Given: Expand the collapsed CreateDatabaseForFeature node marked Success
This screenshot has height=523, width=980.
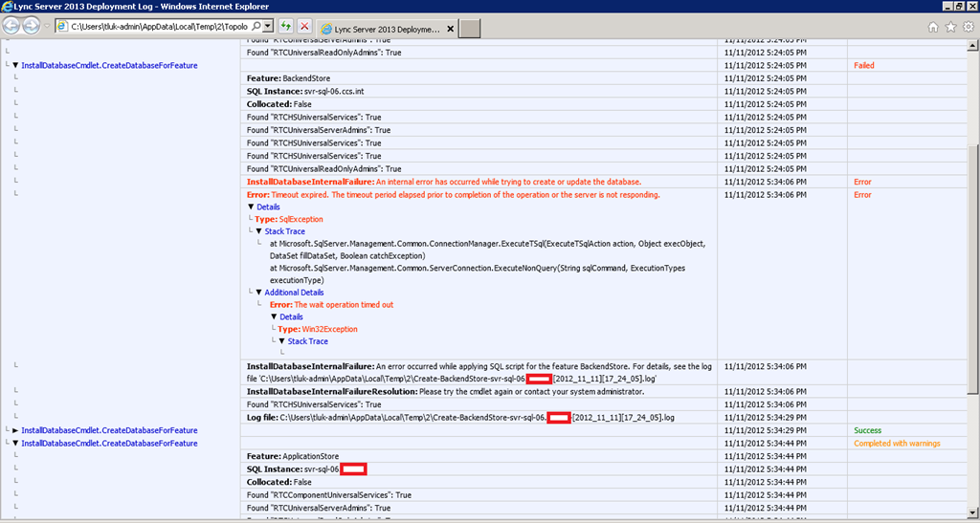Looking at the screenshot, I should [15, 431].
